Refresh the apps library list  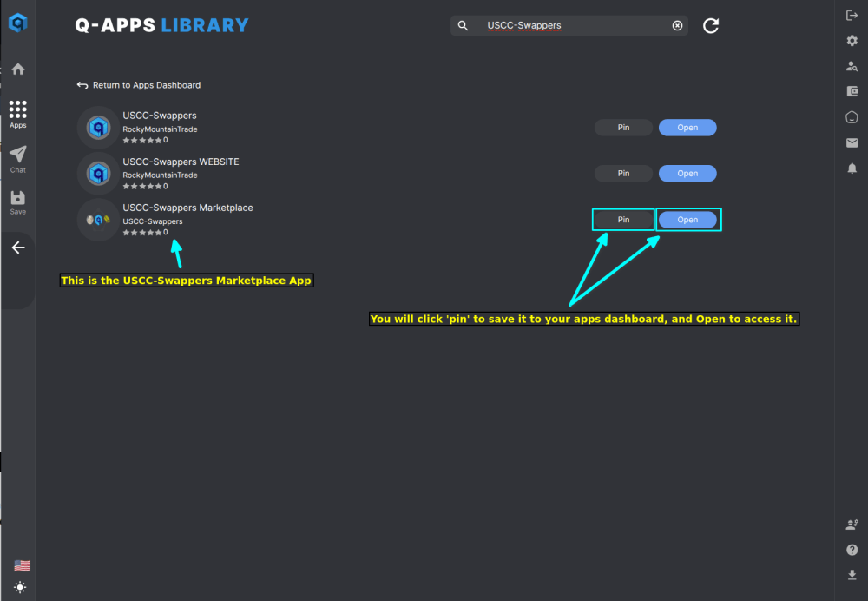710,26
